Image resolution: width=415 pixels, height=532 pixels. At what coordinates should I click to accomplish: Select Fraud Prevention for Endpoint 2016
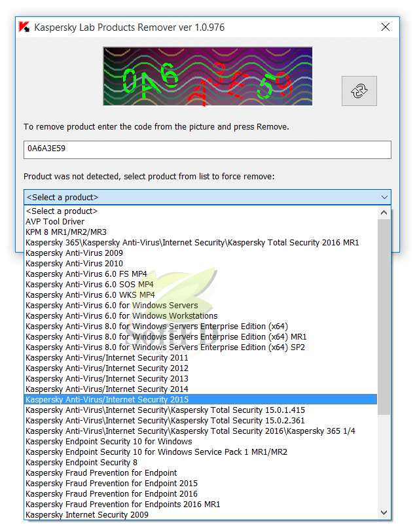[200, 494]
